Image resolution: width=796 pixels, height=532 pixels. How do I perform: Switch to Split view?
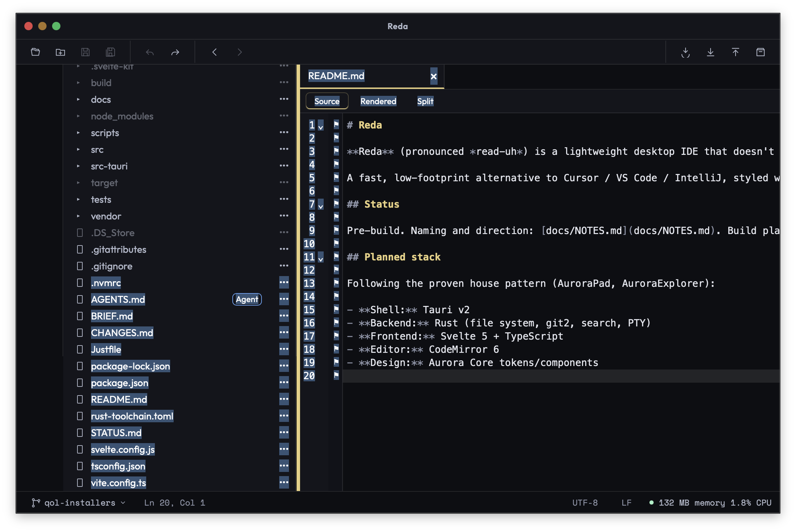[x=425, y=101]
